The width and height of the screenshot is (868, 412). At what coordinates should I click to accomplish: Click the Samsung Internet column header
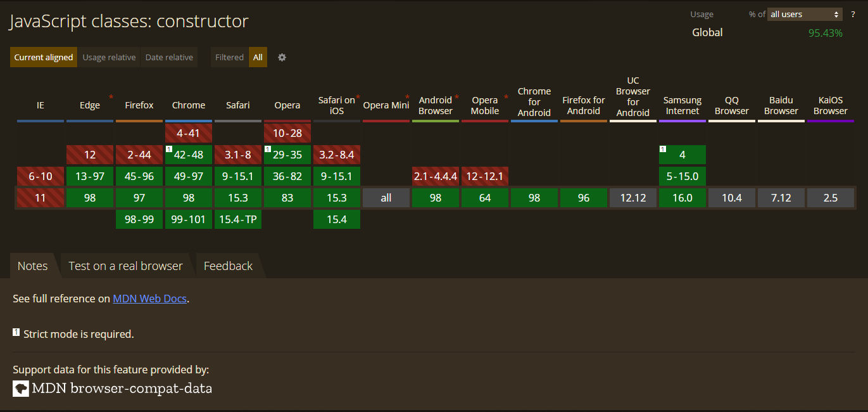click(x=682, y=105)
